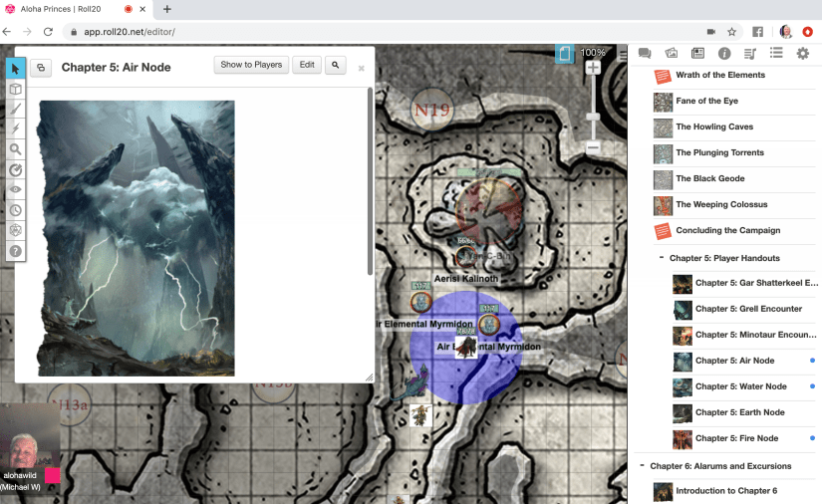The image size is (822, 504).
Task: Click the Edit handout button
Action: [307, 65]
